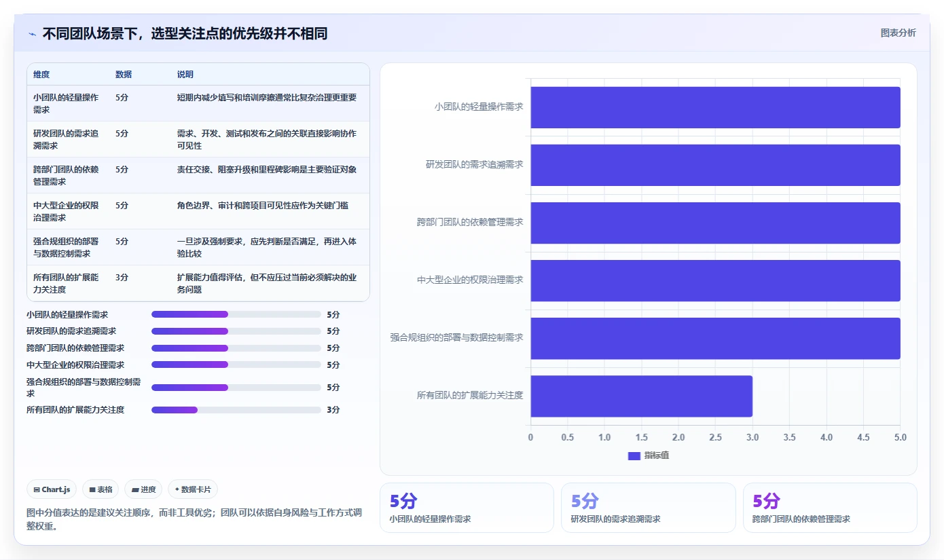Click the 2.5 tick on the chart x-axis

tap(715, 438)
